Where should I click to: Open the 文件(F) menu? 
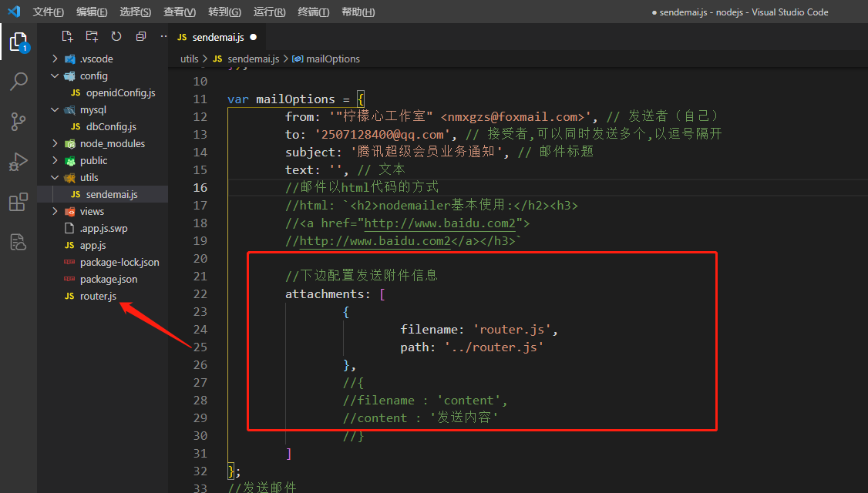point(48,12)
